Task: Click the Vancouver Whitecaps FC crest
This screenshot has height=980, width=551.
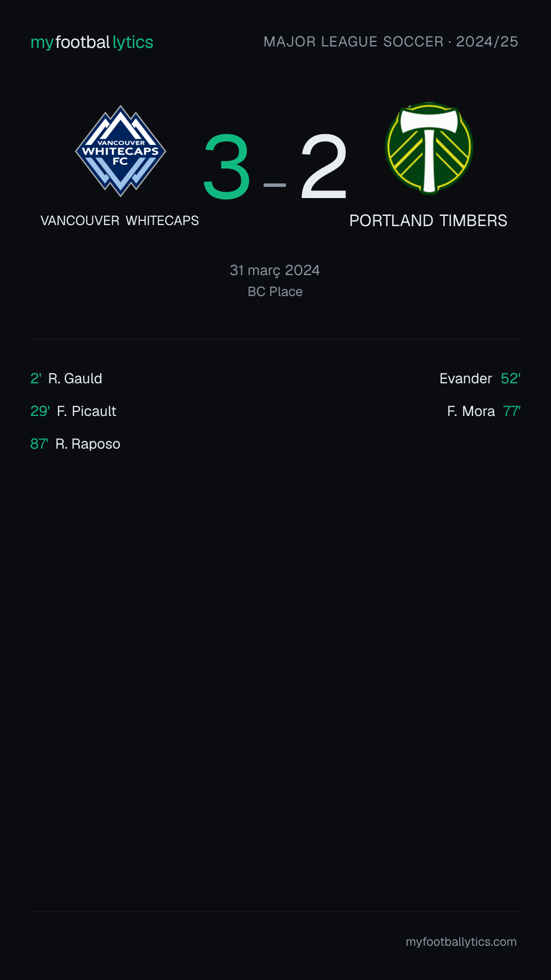Action: 120,151
